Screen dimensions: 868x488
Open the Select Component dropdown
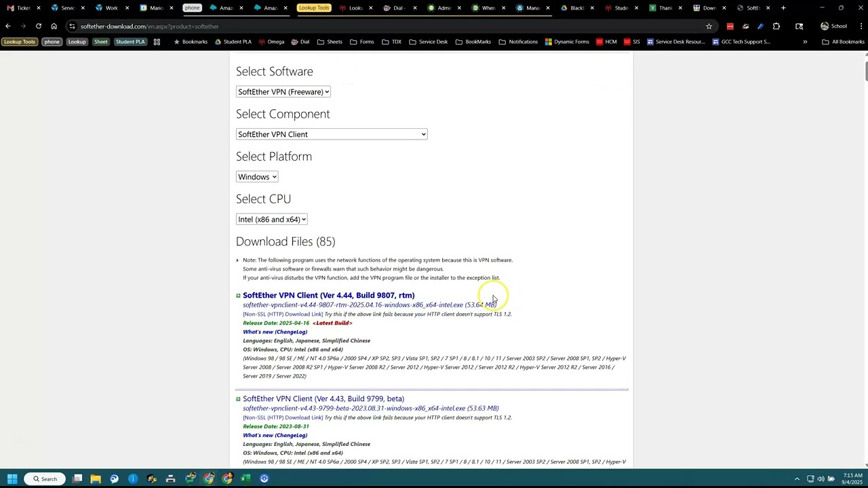(x=332, y=134)
